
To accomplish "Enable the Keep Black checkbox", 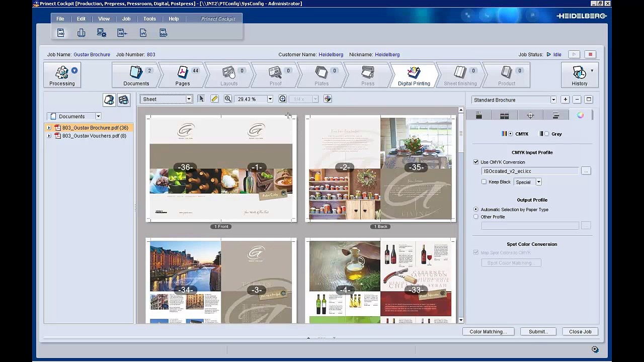I will click(484, 182).
